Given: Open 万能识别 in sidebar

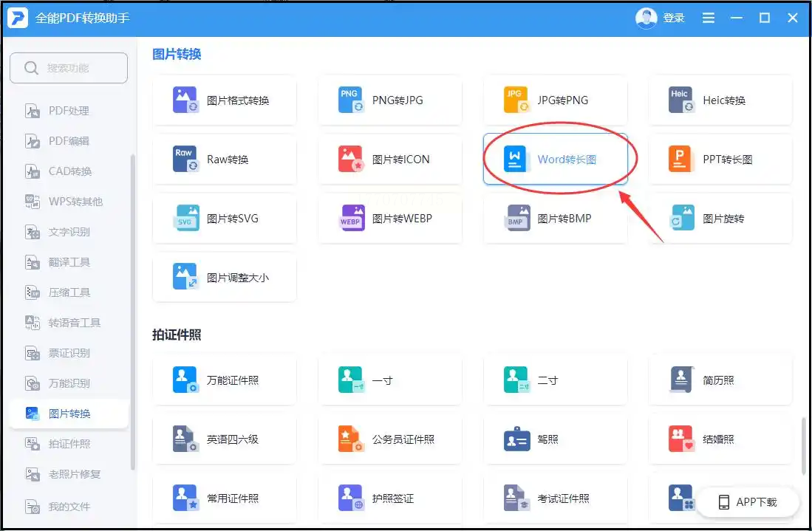Looking at the screenshot, I should (69, 383).
